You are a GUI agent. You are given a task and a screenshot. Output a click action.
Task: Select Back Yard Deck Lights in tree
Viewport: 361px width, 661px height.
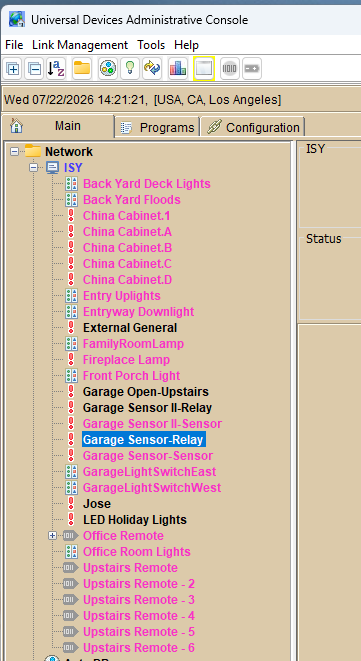(146, 184)
